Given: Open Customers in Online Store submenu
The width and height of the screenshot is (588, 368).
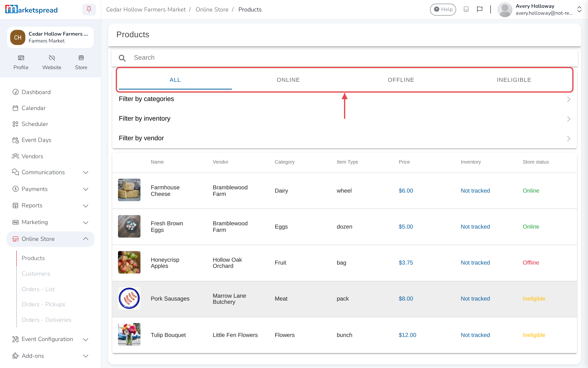Looking at the screenshot, I should (36, 274).
